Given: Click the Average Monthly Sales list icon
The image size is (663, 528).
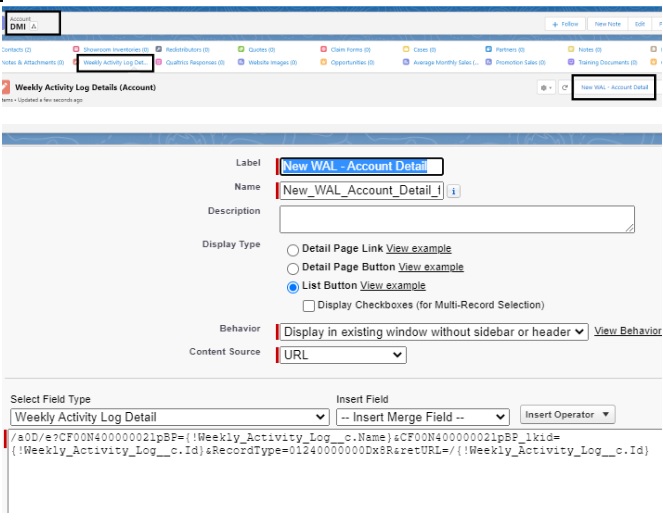Looking at the screenshot, I should (x=406, y=62).
